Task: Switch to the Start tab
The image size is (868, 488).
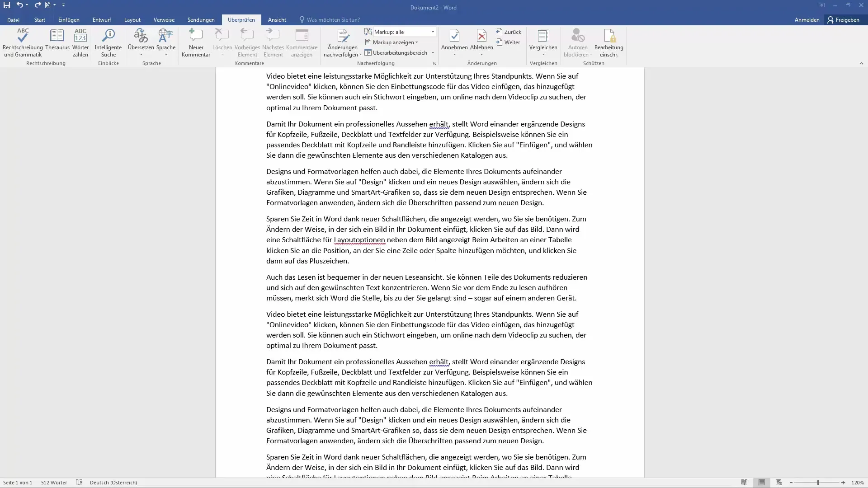Action: coord(39,20)
